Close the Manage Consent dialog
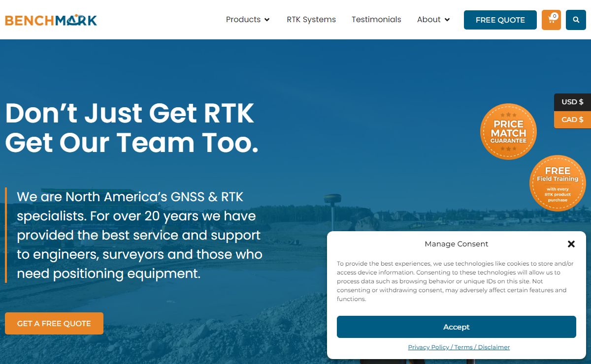This screenshot has height=364, width=591. tap(571, 244)
